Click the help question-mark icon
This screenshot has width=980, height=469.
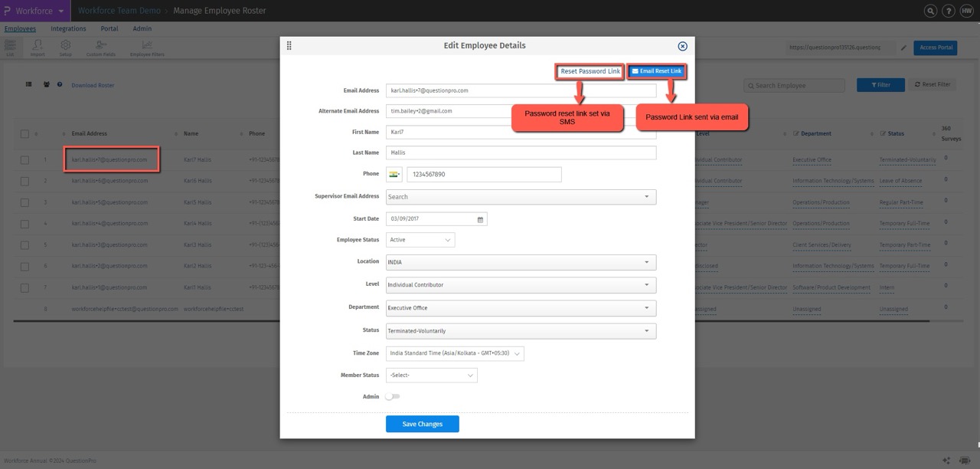(948, 11)
